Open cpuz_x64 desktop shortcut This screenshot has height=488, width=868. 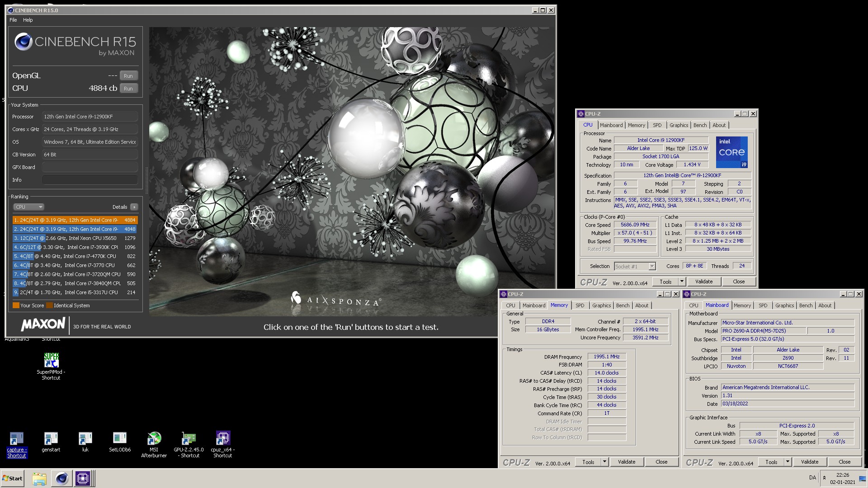coord(223,445)
